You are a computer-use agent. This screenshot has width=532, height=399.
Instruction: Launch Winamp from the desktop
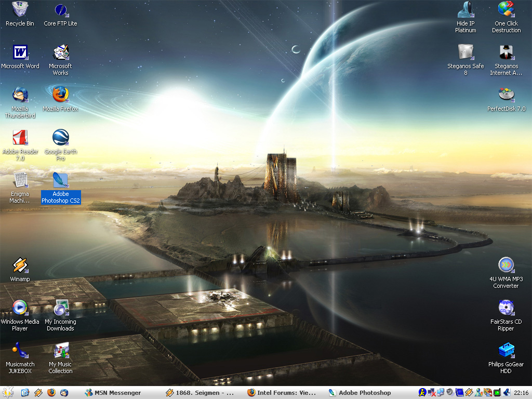(x=20, y=265)
